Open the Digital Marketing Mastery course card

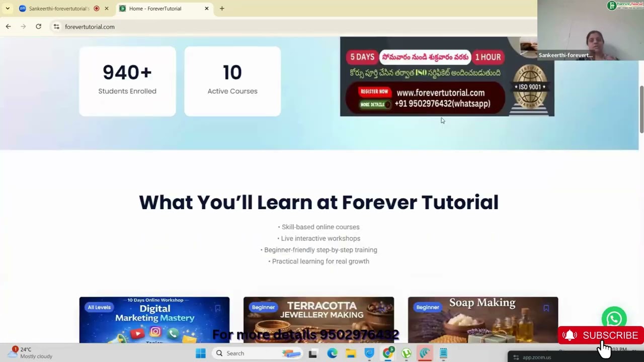[x=154, y=320]
